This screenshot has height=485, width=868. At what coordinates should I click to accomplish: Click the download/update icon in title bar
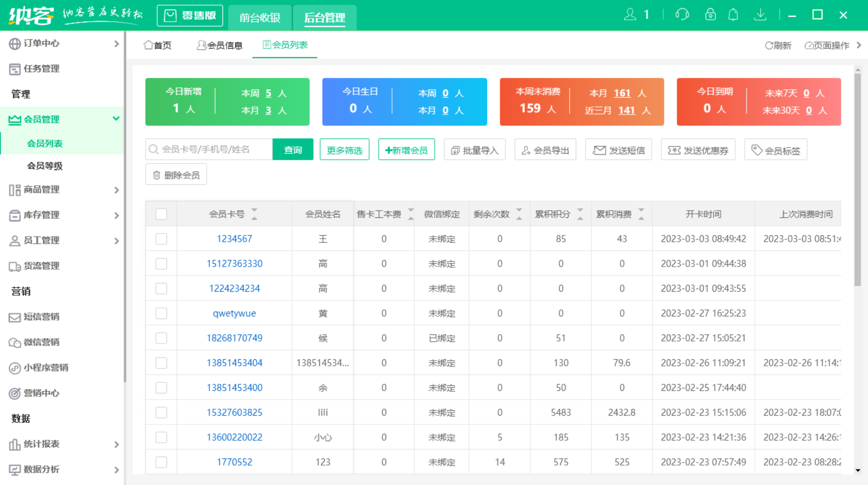(x=760, y=15)
